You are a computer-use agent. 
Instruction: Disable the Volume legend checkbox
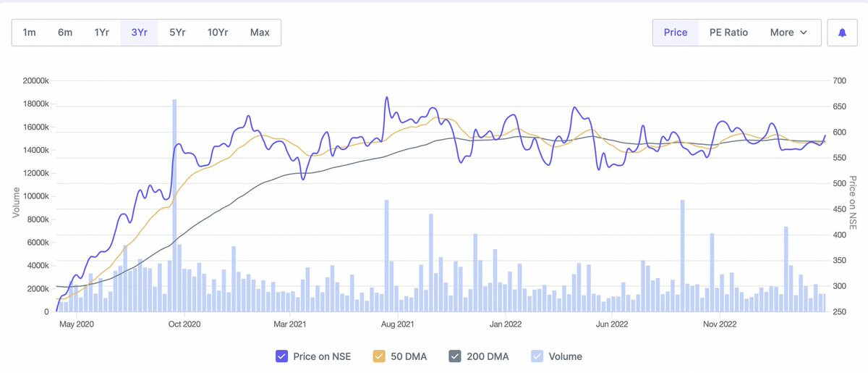537,356
